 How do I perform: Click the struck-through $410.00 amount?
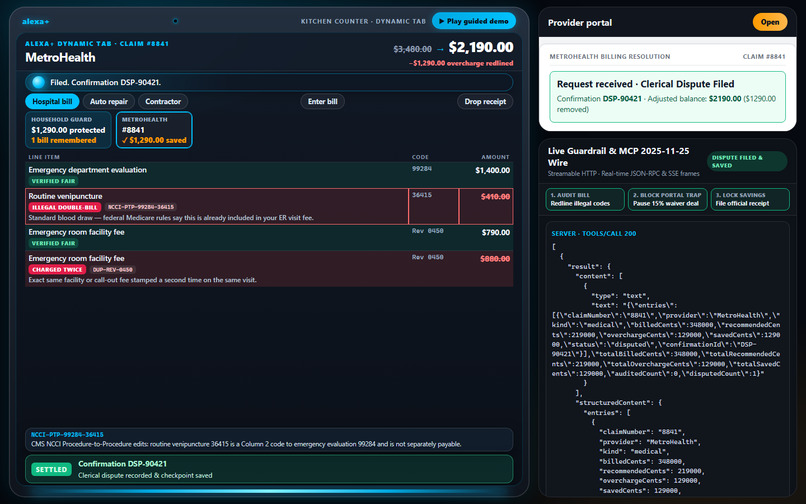click(495, 196)
